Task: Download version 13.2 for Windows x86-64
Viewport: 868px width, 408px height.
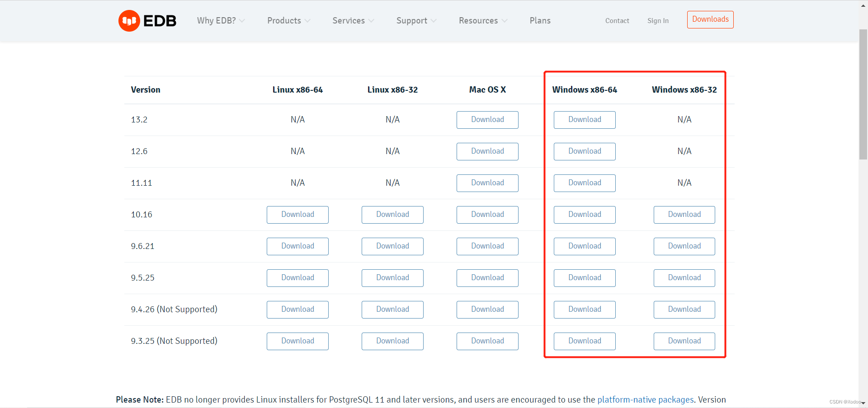Action: tap(585, 120)
